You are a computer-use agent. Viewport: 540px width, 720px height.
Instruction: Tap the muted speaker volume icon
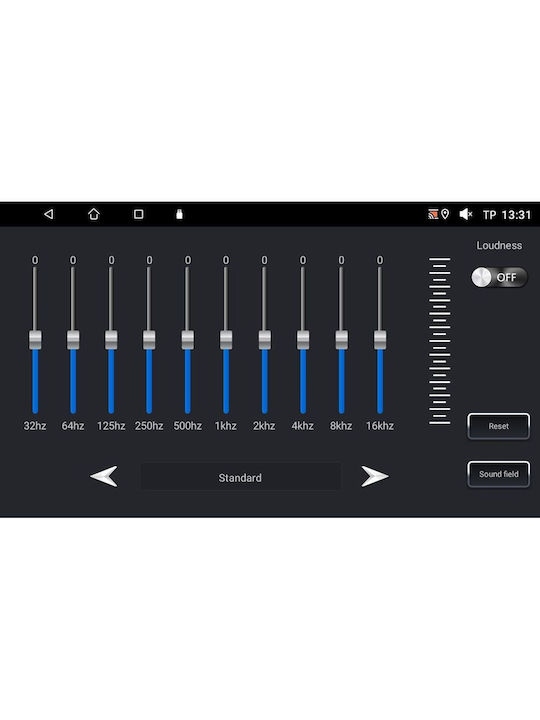coord(466,214)
